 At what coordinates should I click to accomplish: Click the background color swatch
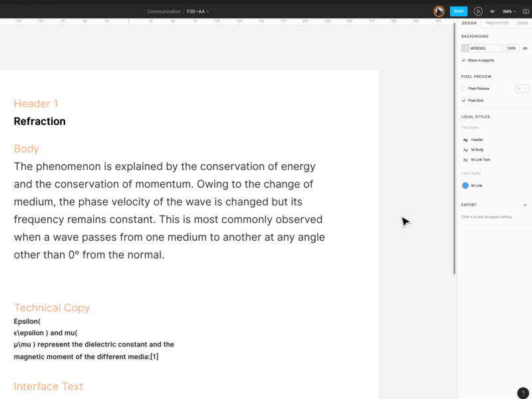click(465, 49)
